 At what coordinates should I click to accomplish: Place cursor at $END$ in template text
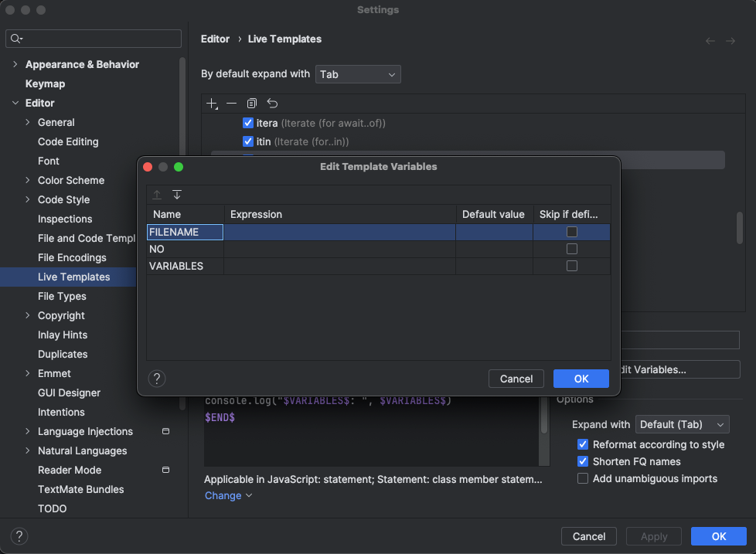tap(220, 417)
